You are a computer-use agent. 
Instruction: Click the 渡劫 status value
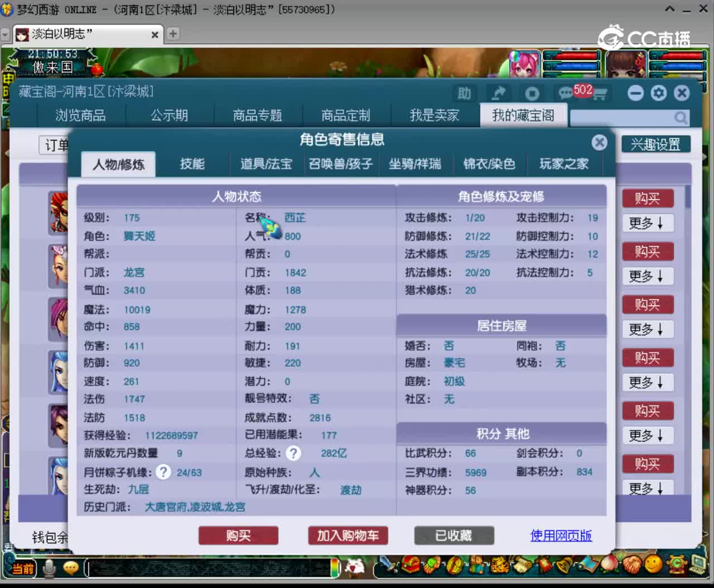pos(351,490)
